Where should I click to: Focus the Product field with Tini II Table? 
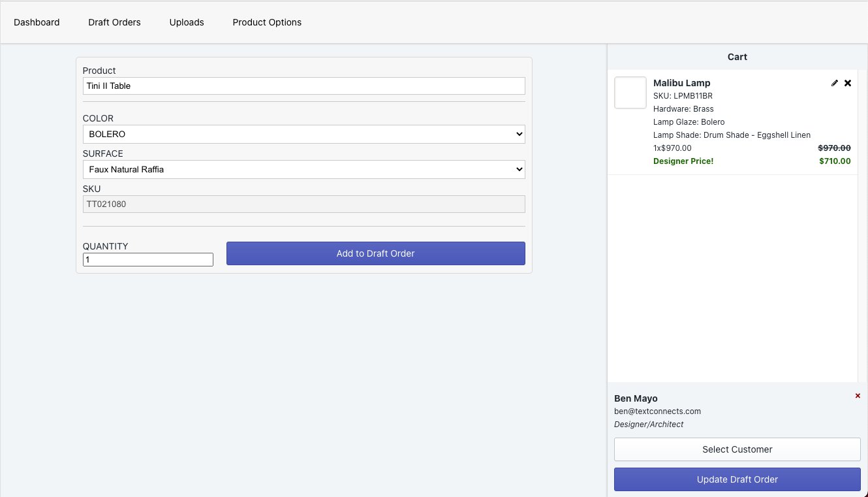[303, 86]
